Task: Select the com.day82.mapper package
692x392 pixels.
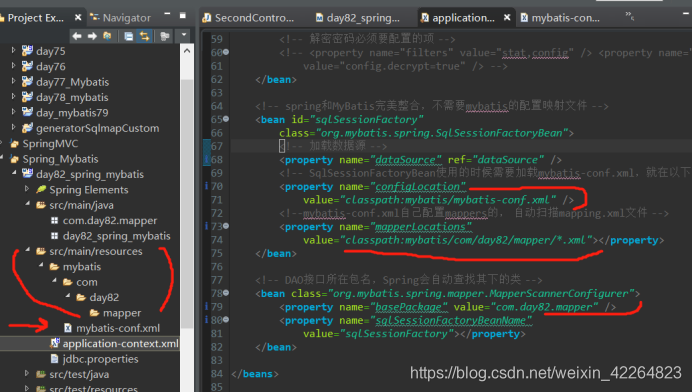Action: [x=110, y=220]
